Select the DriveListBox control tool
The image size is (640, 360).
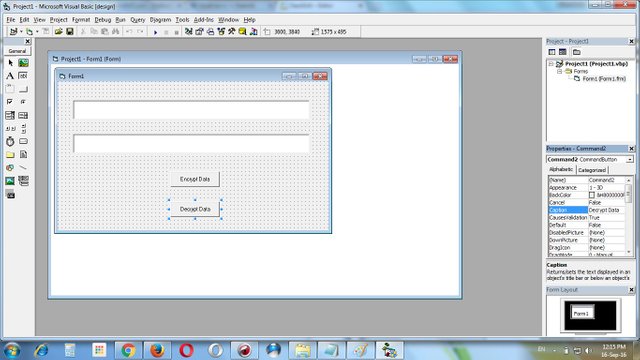tap(23, 141)
